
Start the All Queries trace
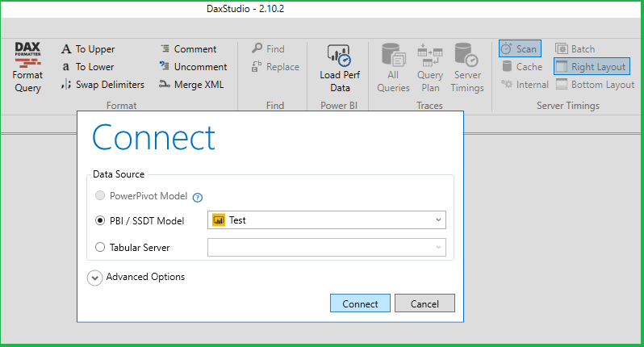tap(393, 67)
